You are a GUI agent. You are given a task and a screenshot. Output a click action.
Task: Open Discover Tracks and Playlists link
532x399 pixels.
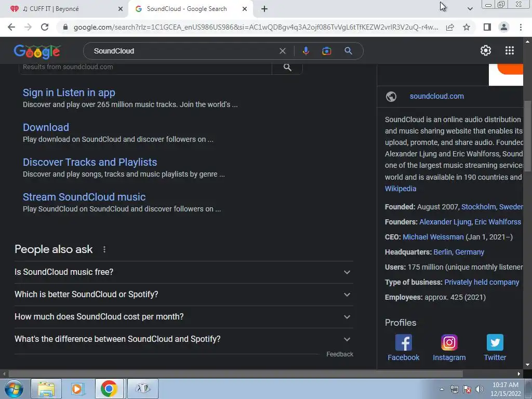pos(90,162)
